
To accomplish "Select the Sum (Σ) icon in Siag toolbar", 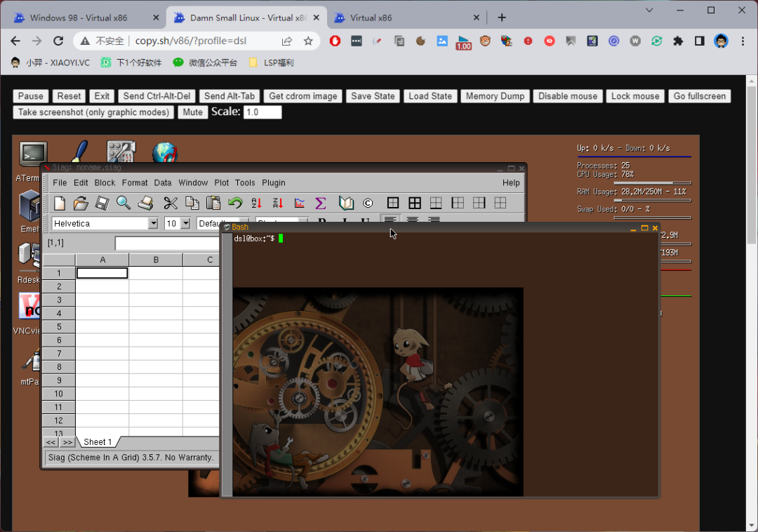I will pos(320,203).
